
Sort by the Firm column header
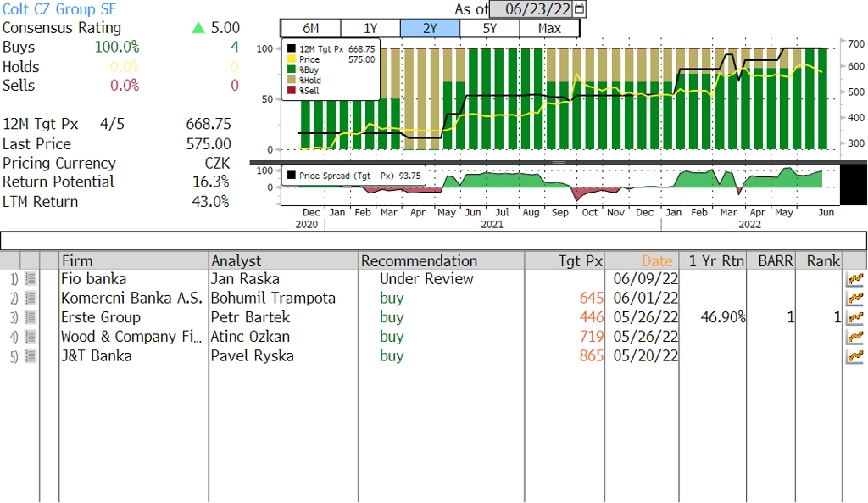(133, 260)
